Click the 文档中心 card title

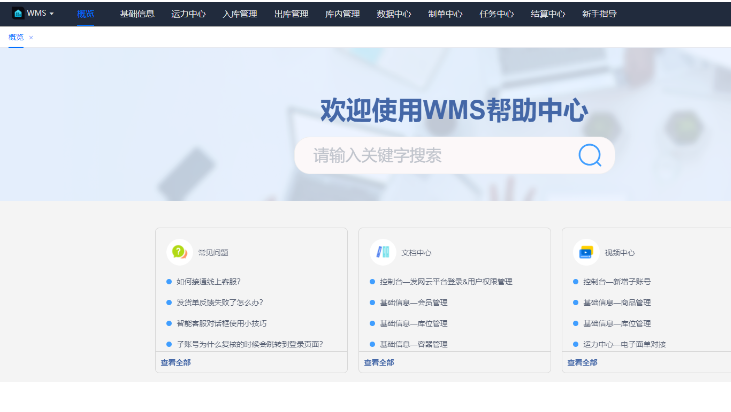416,253
